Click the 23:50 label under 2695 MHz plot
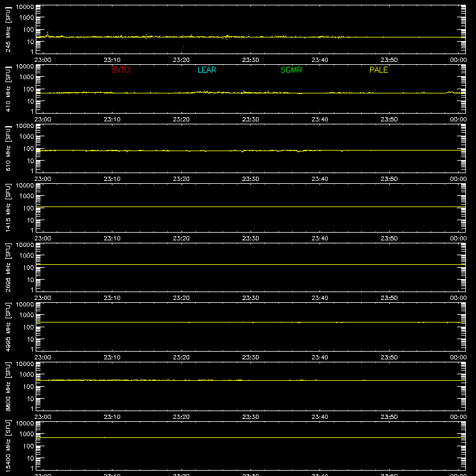The height and width of the screenshot is (476, 476). 389,298
